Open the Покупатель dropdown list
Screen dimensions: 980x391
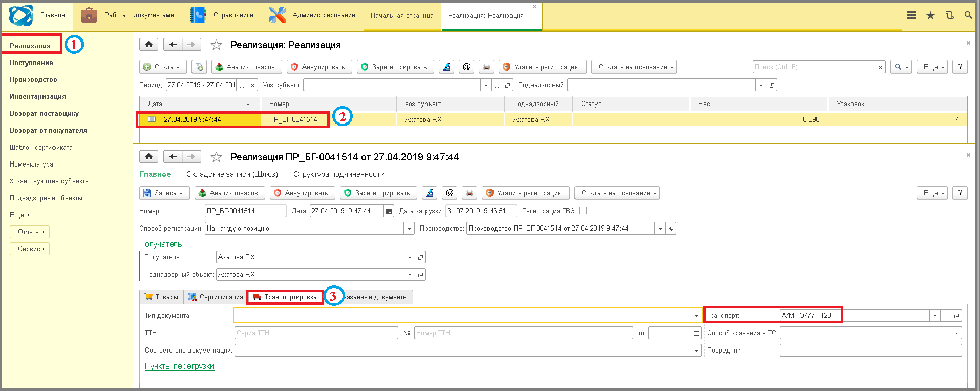click(409, 257)
